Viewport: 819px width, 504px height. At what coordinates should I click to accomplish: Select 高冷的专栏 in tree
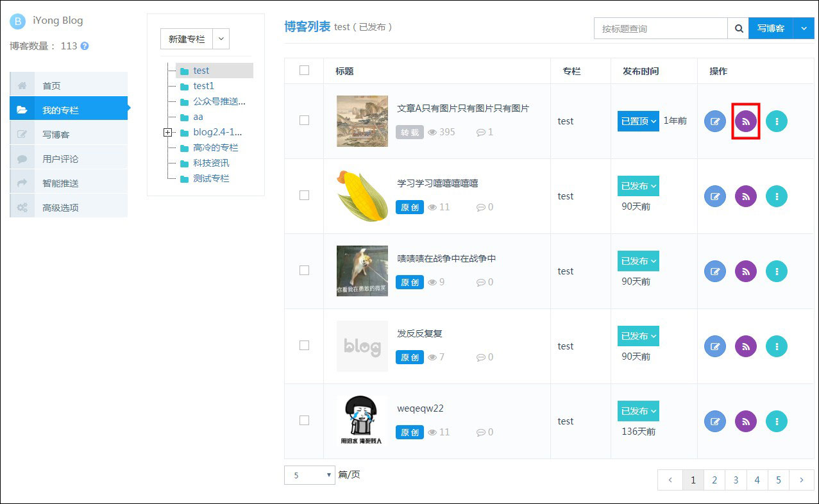(215, 147)
